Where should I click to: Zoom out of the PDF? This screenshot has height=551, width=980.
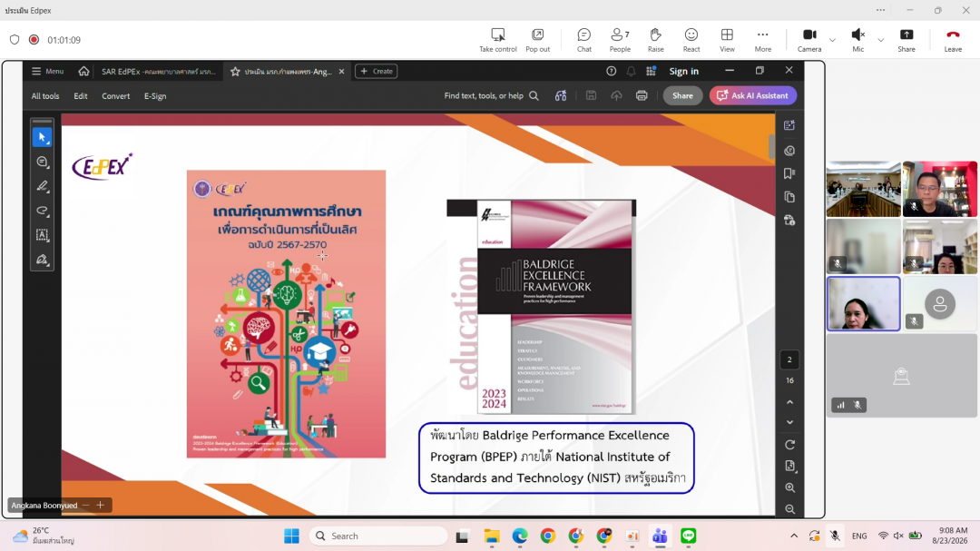[790, 510]
